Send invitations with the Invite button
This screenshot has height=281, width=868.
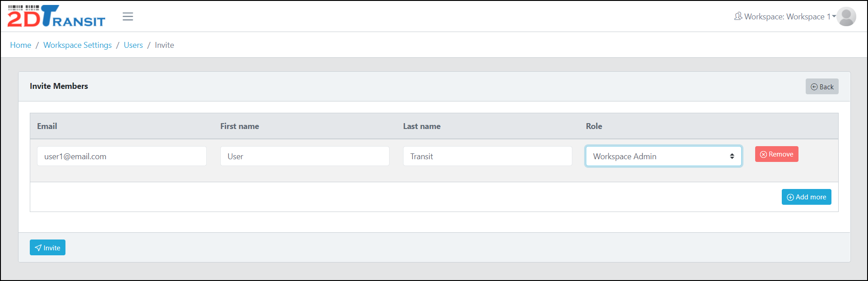(x=47, y=248)
